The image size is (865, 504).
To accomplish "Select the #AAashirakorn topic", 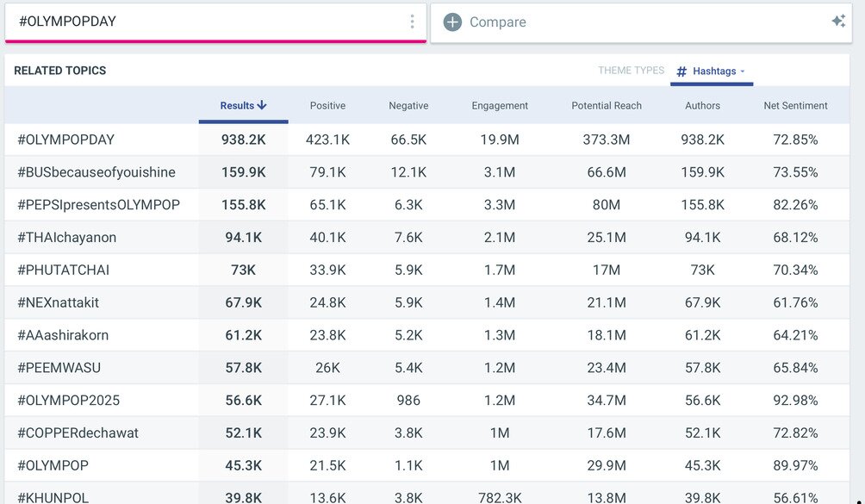I will [x=63, y=335].
